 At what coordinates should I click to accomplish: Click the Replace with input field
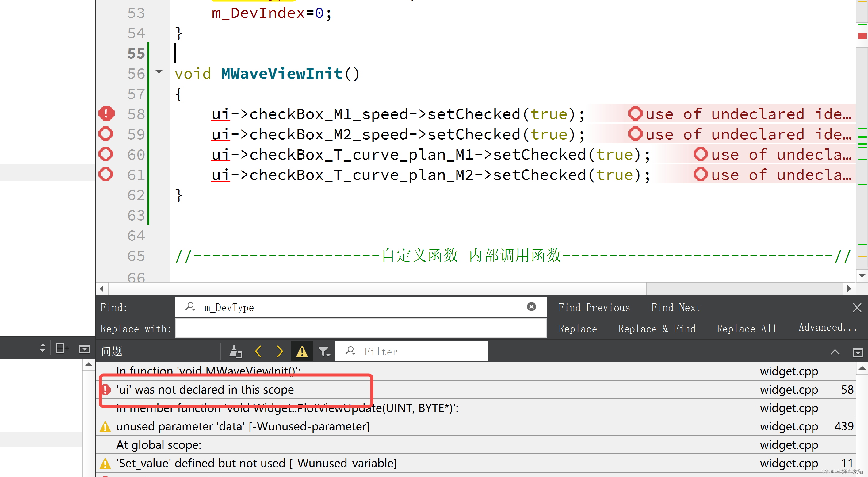tap(360, 328)
